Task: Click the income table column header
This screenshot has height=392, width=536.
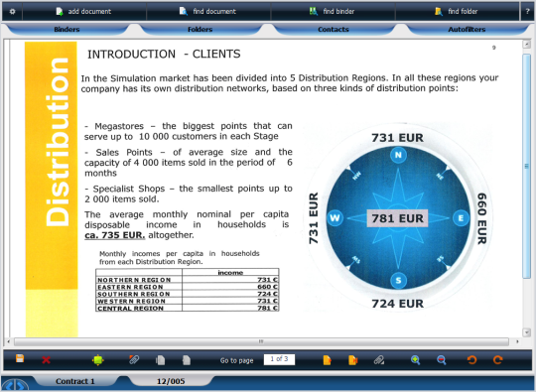Action: point(230,272)
